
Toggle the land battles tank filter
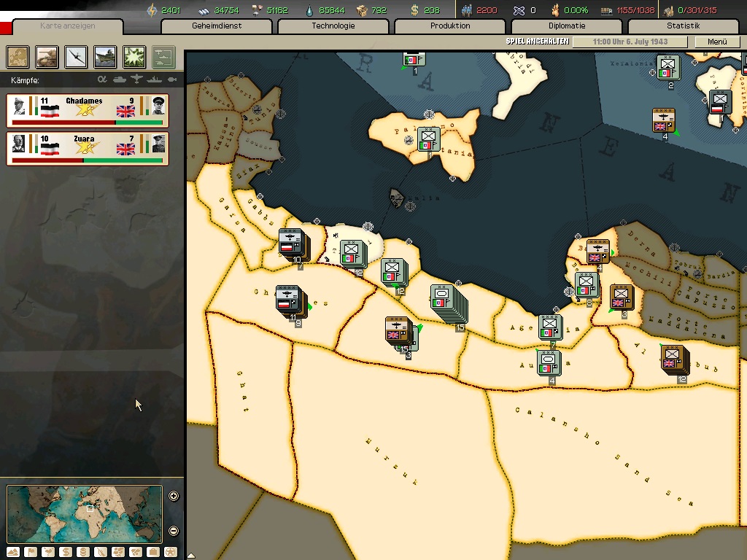point(120,79)
